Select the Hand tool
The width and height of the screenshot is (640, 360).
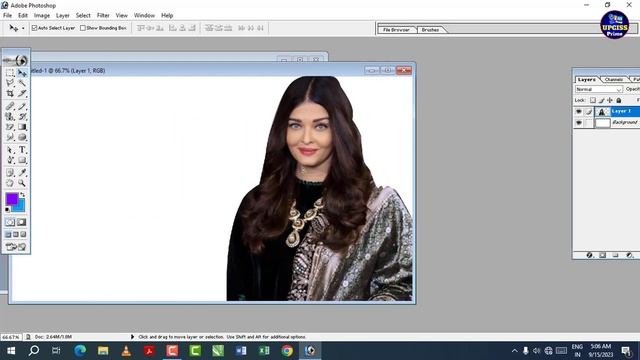(x=10, y=183)
